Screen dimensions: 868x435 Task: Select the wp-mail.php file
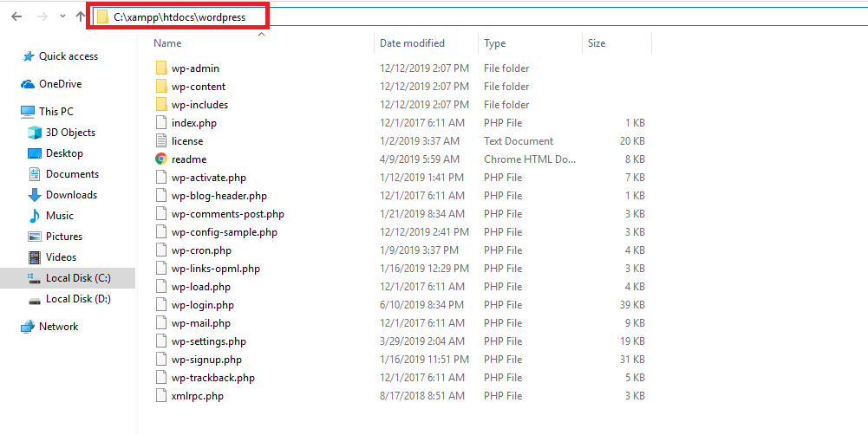click(201, 323)
